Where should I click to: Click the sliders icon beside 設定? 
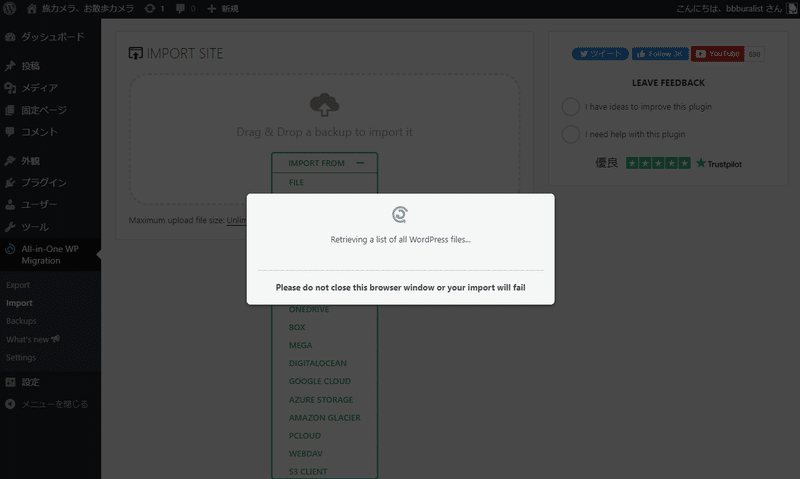pos(10,382)
